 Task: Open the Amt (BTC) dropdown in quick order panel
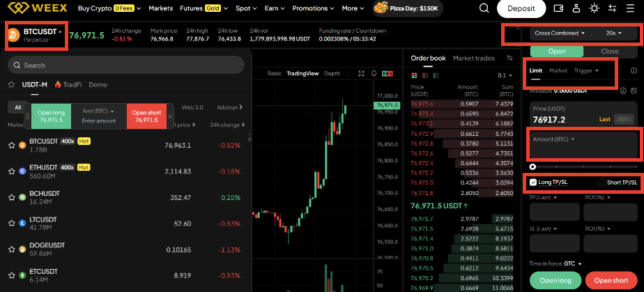tap(98, 112)
